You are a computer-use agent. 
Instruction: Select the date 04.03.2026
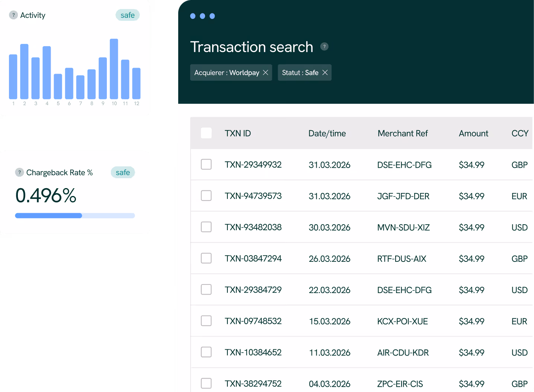point(330,383)
